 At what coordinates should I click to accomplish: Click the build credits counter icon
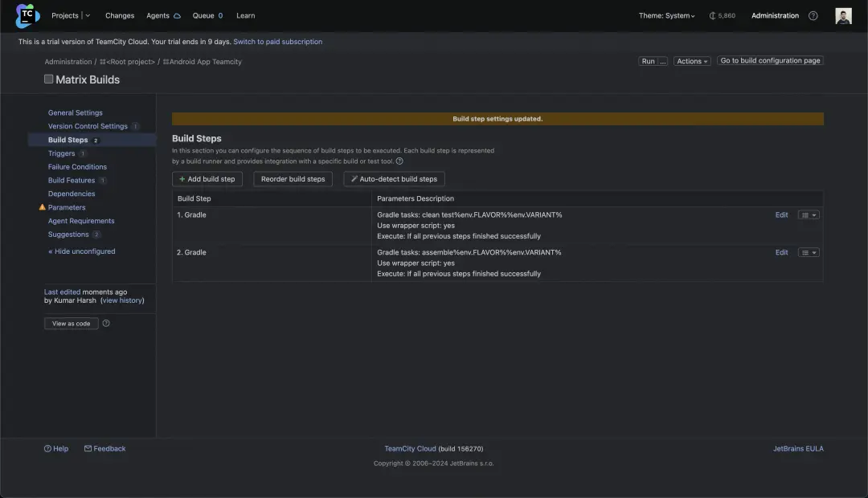pyautogui.click(x=712, y=16)
